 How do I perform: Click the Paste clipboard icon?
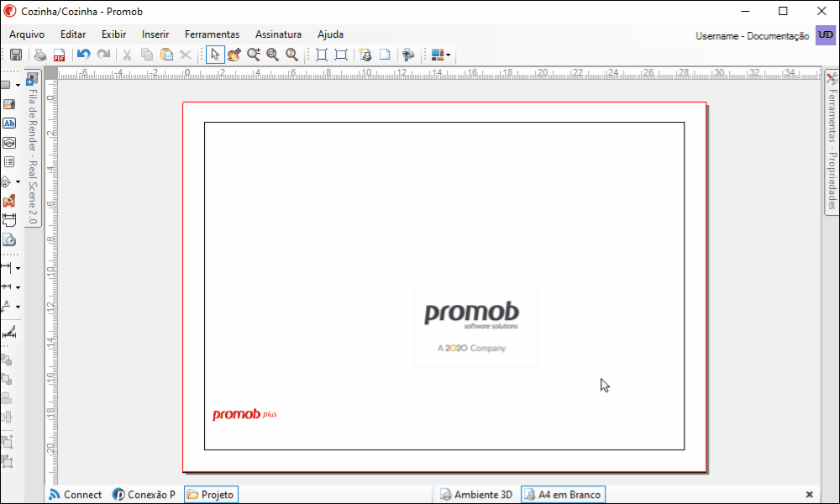[x=166, y=55]
